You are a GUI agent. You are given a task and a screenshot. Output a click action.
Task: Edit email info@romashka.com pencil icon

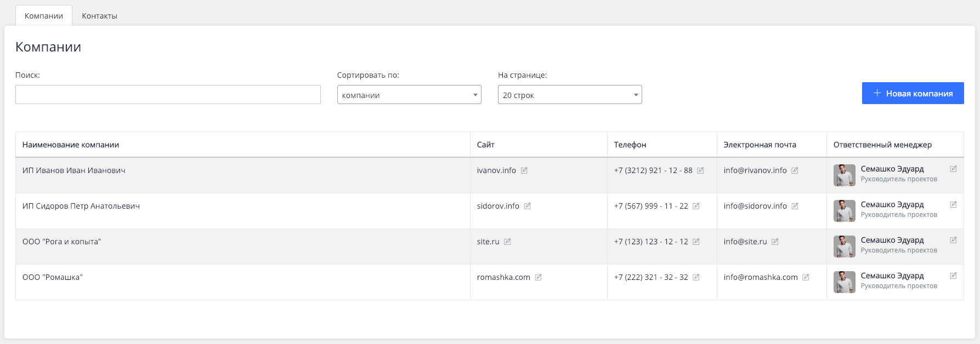click(x=806, y=277)
